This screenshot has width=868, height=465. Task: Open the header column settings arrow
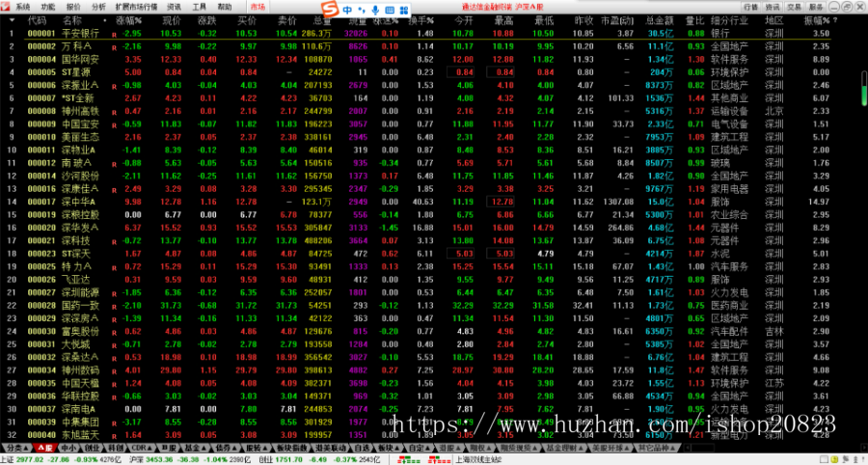(x=12, y=20)
